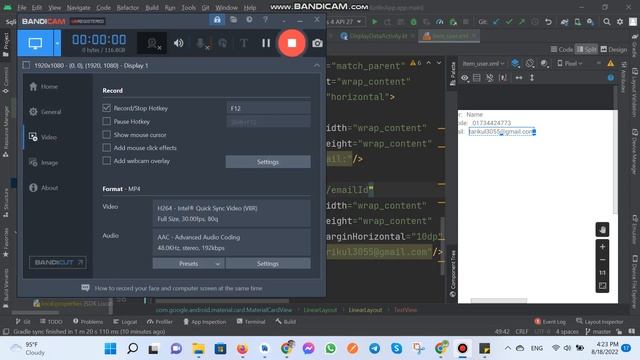Enable Pause Hotkey checkbox
This screenshot has height=360, width=640.
(107, 121)
